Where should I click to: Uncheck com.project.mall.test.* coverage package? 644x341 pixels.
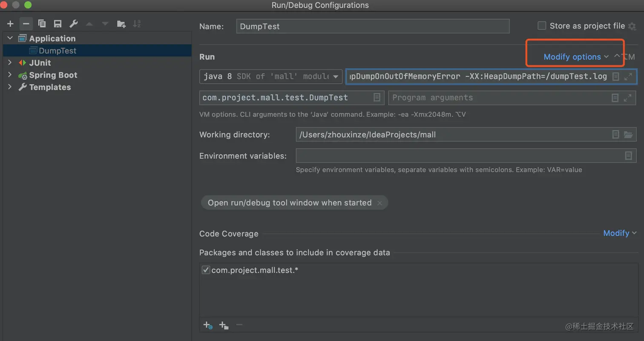[x=206, y=270]
